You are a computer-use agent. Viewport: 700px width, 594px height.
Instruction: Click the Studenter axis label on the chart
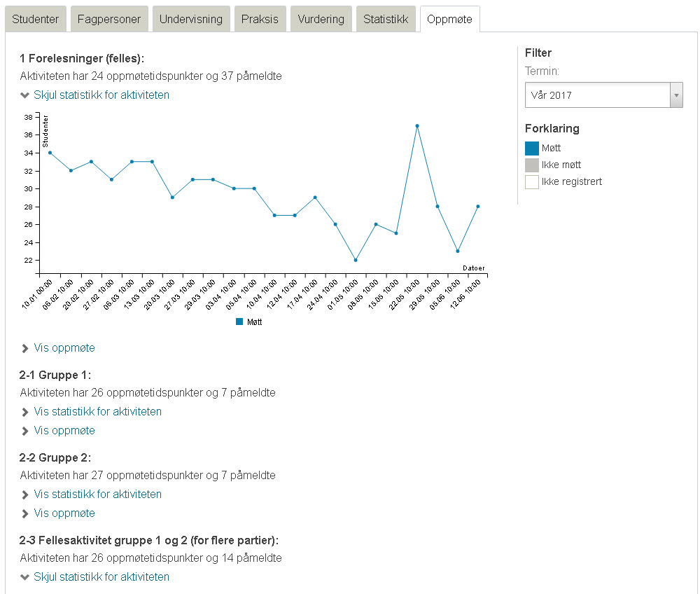coord(45,131)
